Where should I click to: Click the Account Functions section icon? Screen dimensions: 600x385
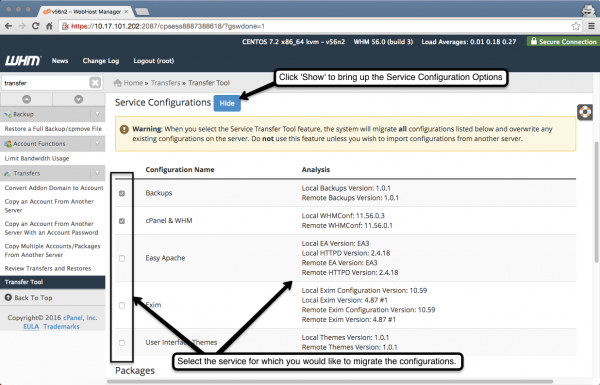click(x=8, y=144)
